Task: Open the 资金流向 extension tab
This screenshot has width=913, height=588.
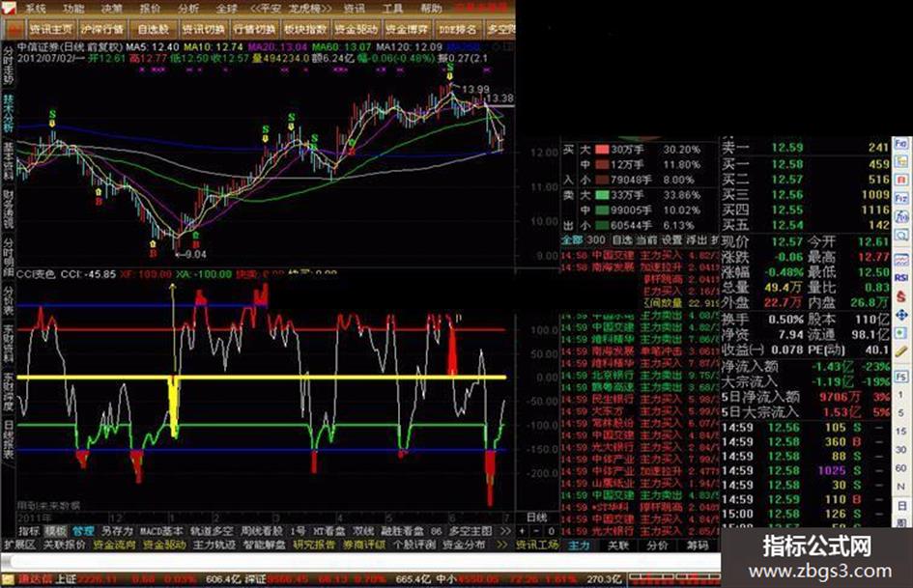Action: pyautogui.click(x=114, y=545)
